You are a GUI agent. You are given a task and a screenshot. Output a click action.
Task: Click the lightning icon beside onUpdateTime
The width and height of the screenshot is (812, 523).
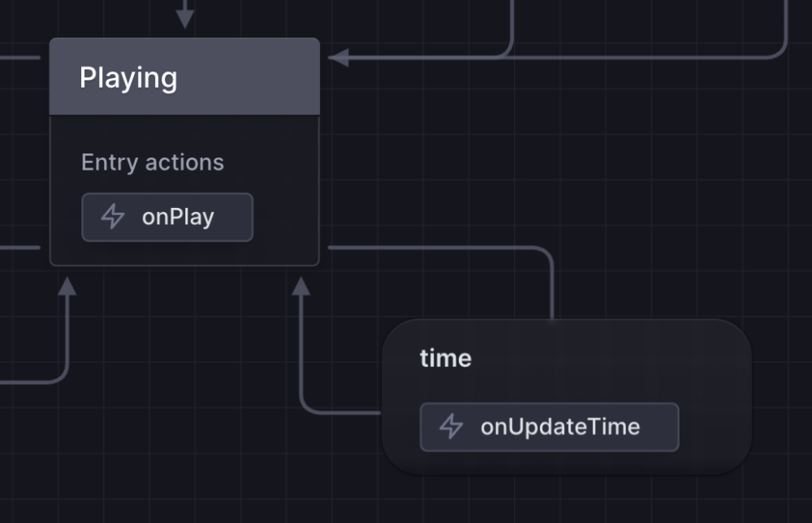click(x=451, y=426)
